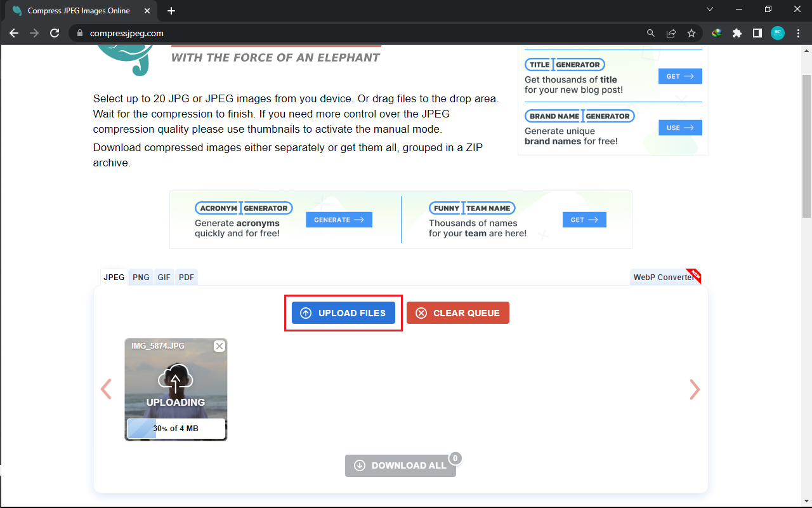Open the Chrome three-dot menu
The width and height of the screenshot is (812, 508).
click(x=797, y=33)
